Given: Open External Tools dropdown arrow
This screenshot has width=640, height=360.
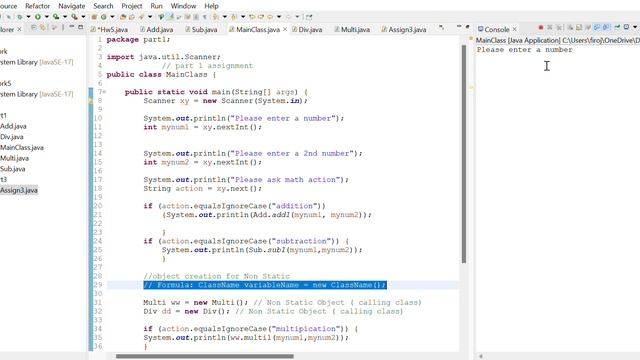Looking at the screenshot, I should click(83, 17).
